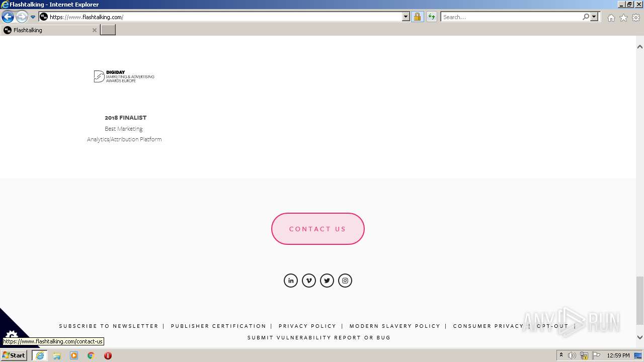Open Consumer Privacy footer link

coord(488,326)
